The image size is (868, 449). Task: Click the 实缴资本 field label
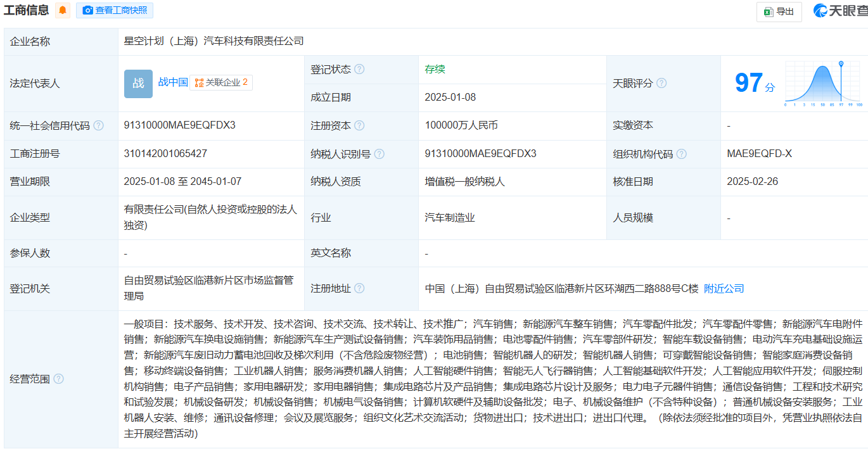coord(633,125)
